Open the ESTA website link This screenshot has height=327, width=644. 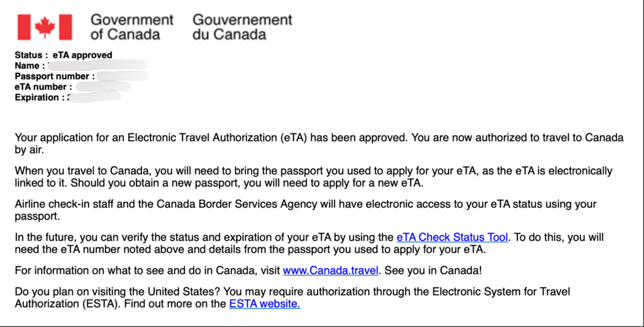(x=264, y=304)
